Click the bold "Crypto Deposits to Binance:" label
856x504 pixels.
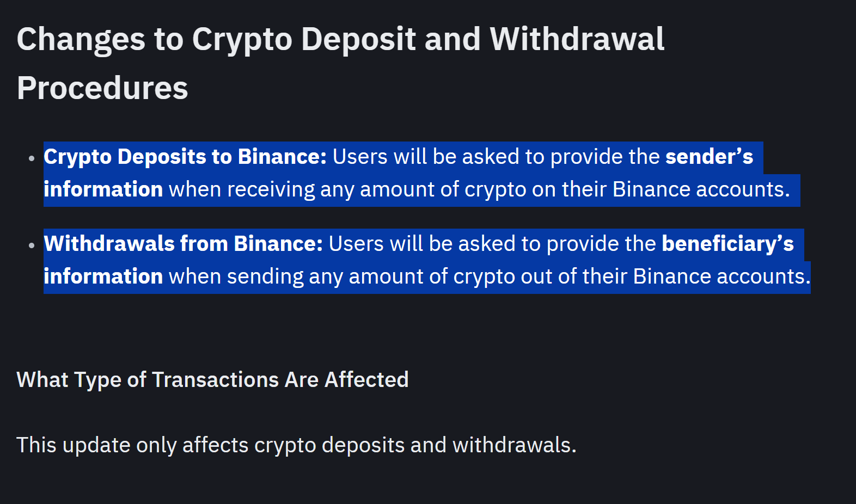tap(185, 157)
